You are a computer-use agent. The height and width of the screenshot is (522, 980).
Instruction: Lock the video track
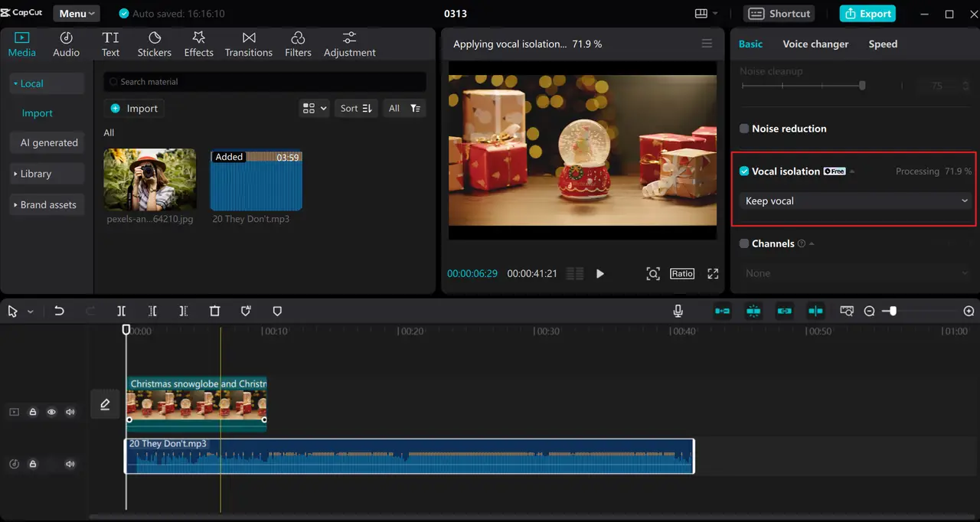point(33,412)
